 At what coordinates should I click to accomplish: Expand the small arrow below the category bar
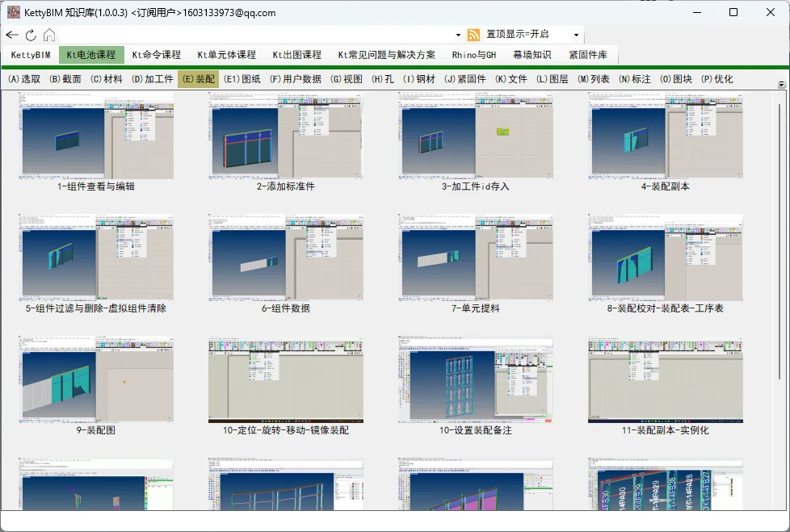781,85
